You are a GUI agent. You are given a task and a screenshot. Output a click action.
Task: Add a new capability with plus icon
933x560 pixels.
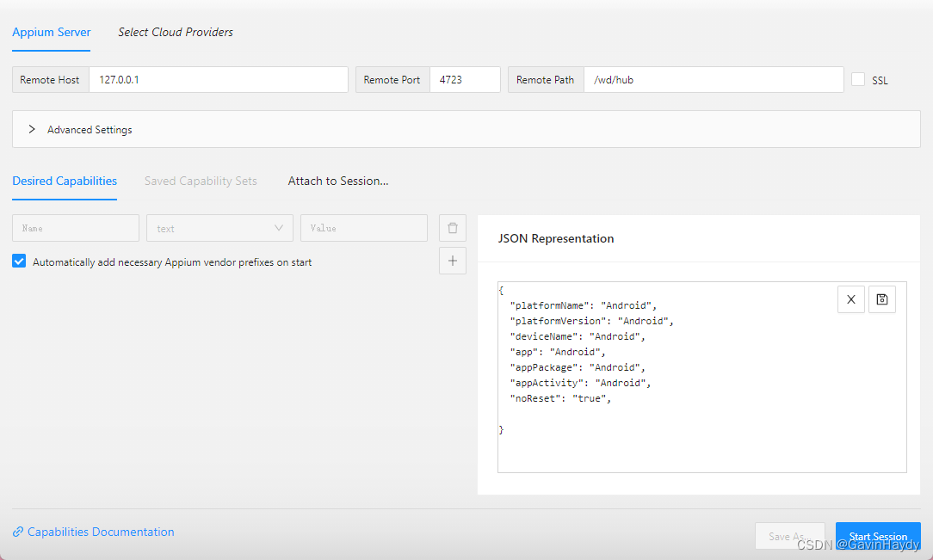[452, 261]
